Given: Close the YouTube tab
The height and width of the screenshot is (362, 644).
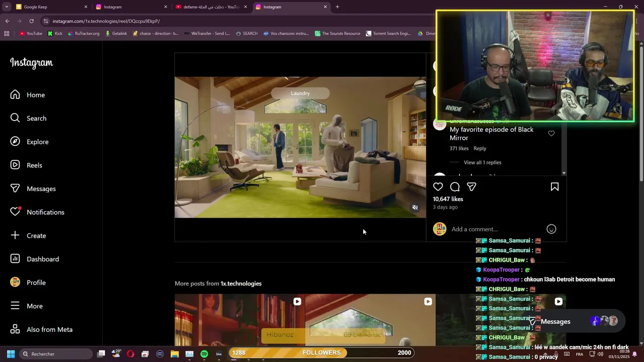Looking at the screenshot, I should point(246,7).
